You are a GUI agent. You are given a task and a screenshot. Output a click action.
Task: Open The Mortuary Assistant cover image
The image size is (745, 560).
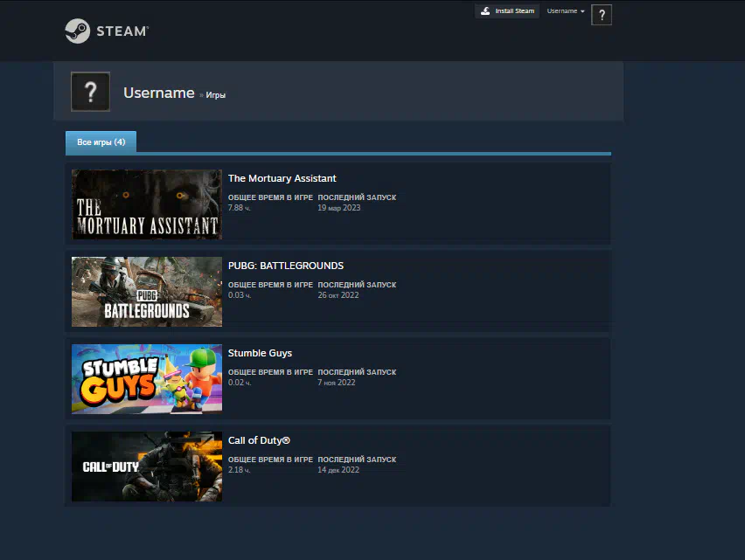147,204
